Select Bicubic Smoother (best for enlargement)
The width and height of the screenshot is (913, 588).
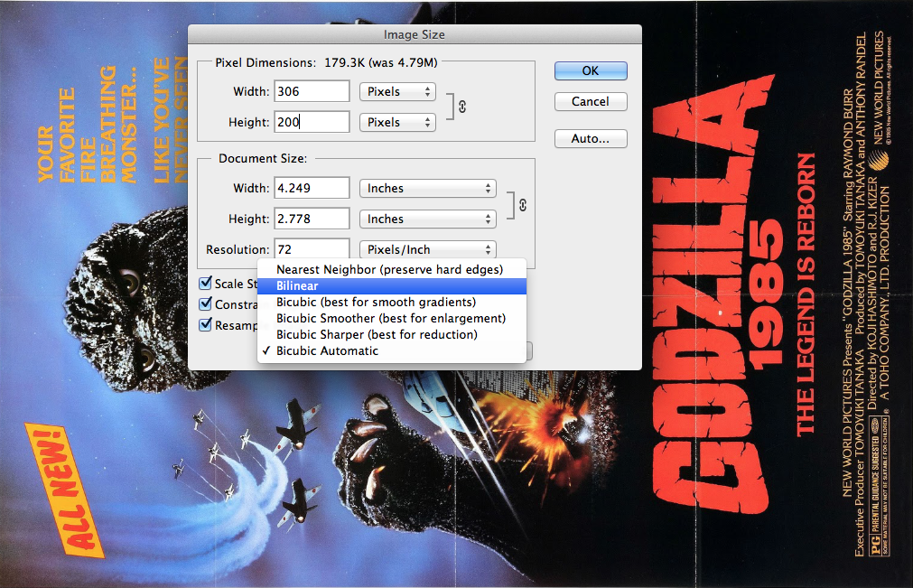click(x=392, y=319)
